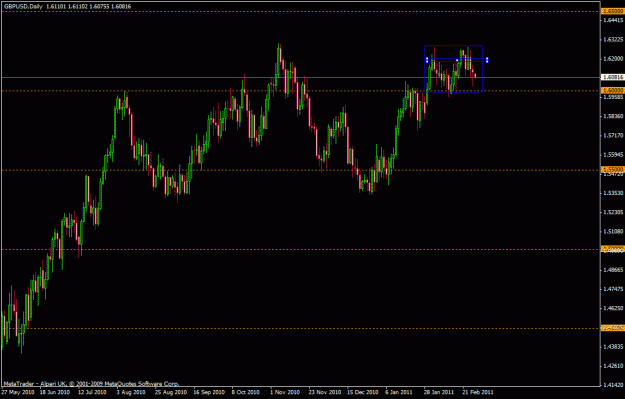Click the 1.55945 price scale value
This screenshot has height=399, width=625.
click(613, 155)
